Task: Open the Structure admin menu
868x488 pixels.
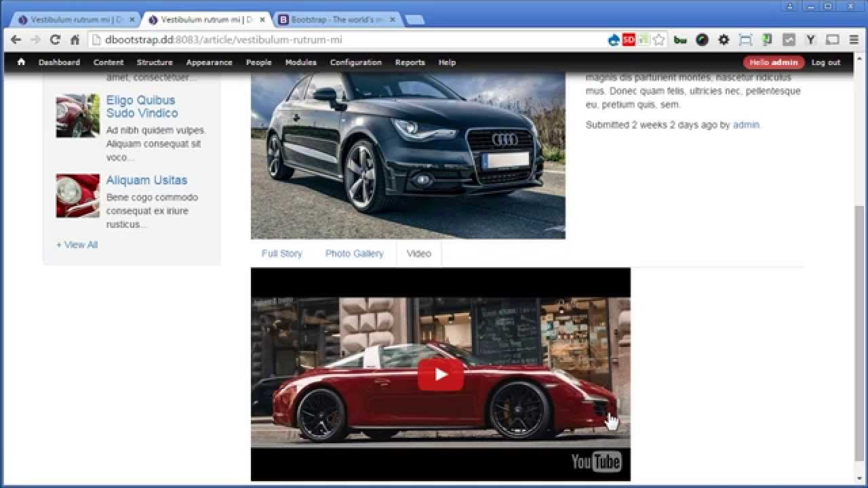Action: coord(155,62)
